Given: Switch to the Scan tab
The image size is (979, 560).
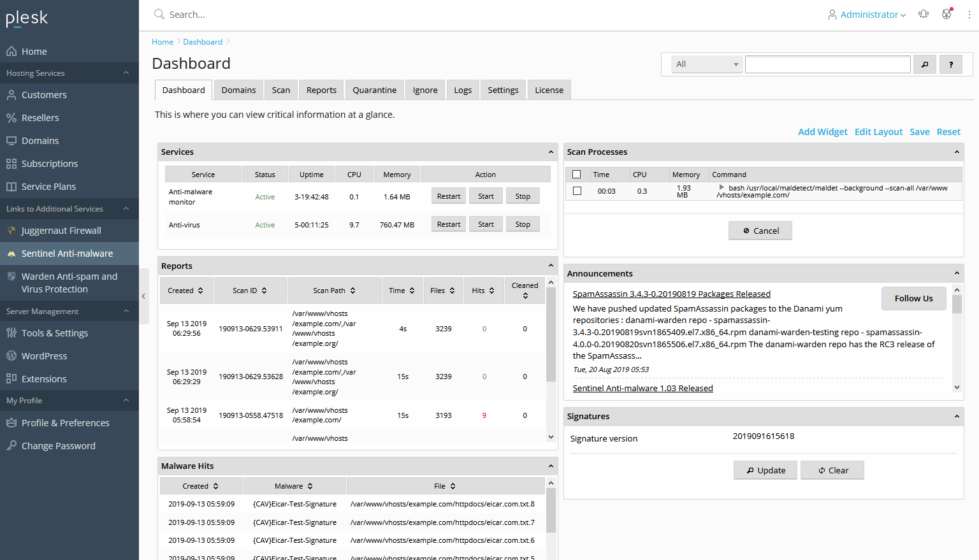Looking at the screenshot, I should click(x=281, y=90).
